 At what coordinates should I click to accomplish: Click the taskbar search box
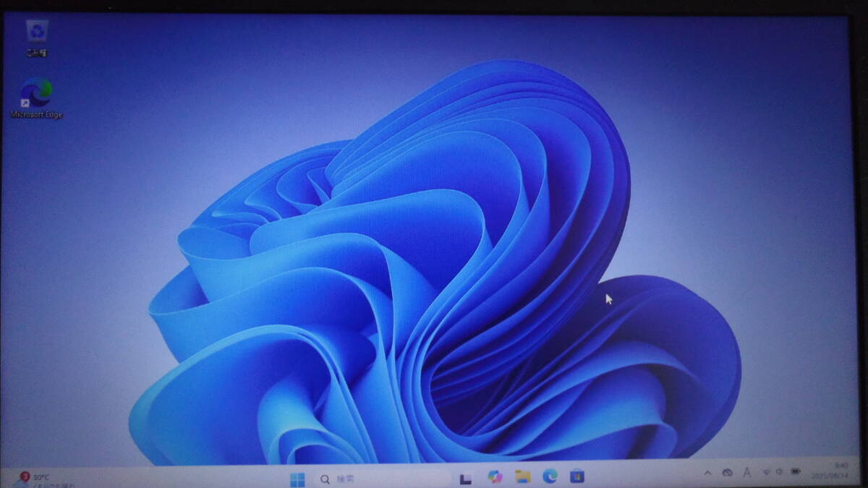point(382,479)
